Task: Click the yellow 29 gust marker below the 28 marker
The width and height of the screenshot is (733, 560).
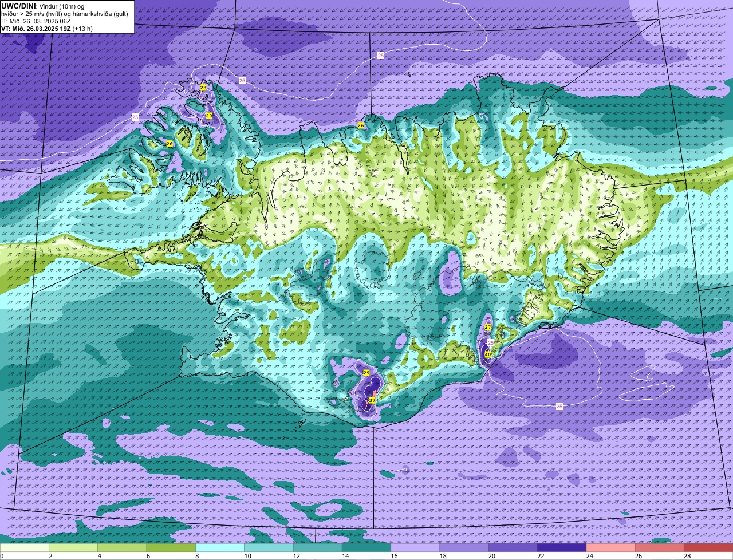Action: click(x=209, y=116)
